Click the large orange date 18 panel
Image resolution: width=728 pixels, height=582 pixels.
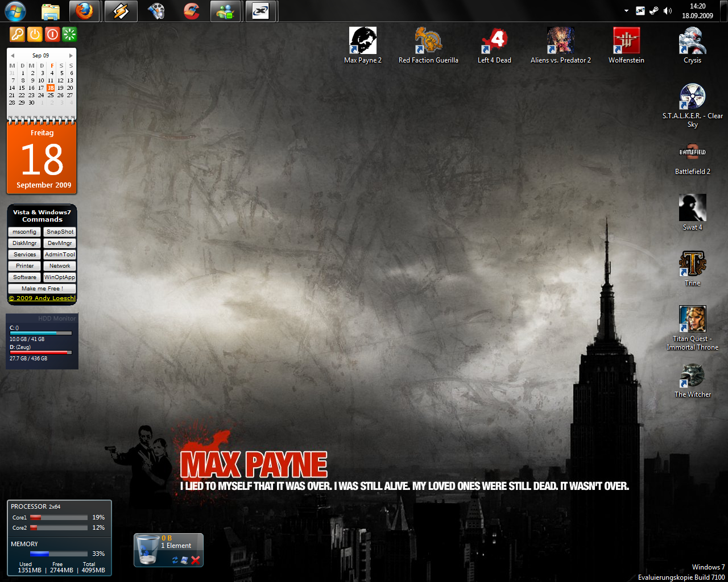[42, 159]
